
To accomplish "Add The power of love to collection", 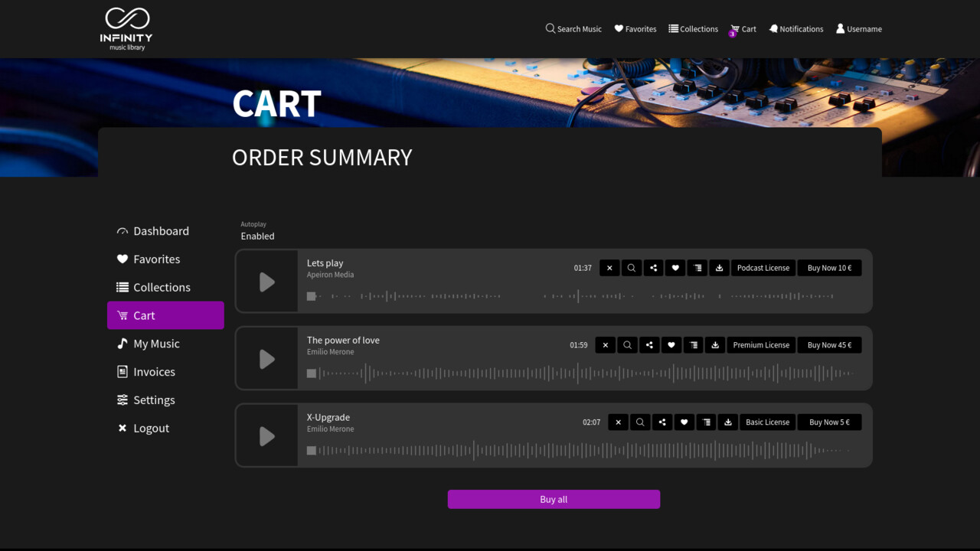I will (693, 345).
